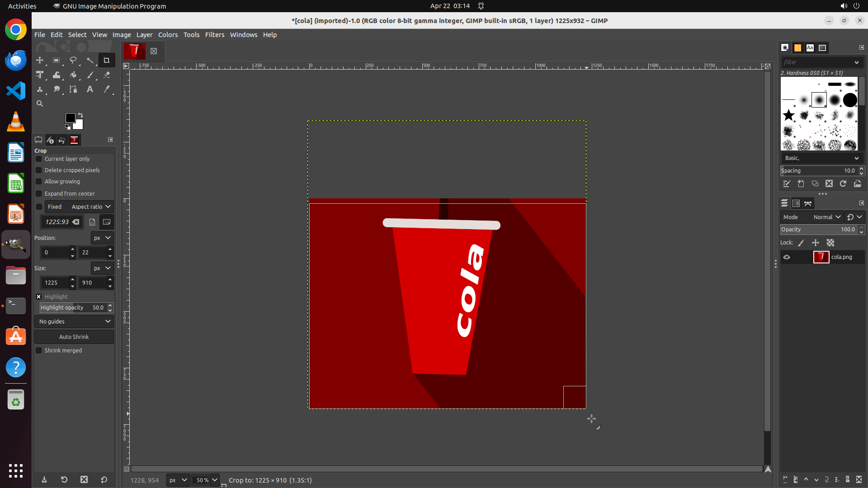
Task: Select the Crop tool in toolbox
Action: point(107,60)
